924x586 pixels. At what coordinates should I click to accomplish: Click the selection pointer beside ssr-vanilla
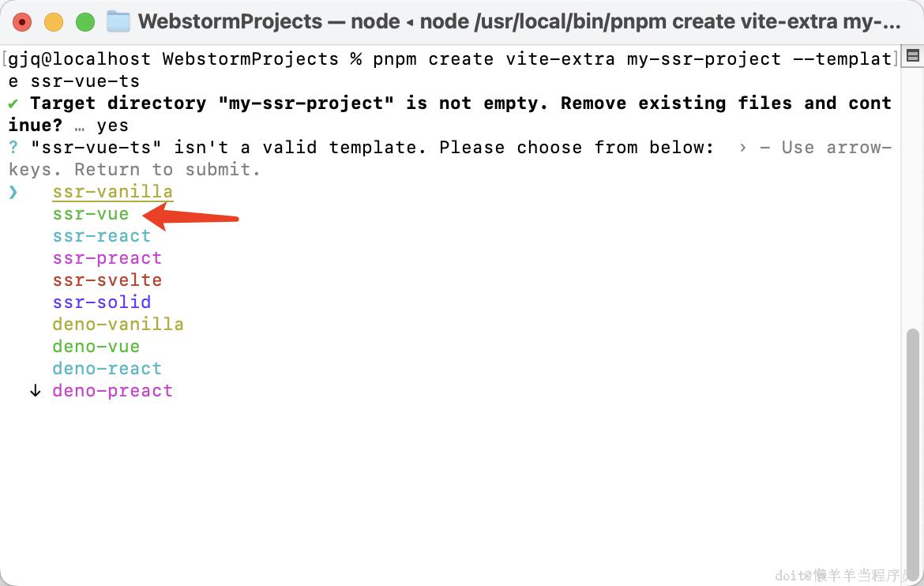click(x=13, y=192)
